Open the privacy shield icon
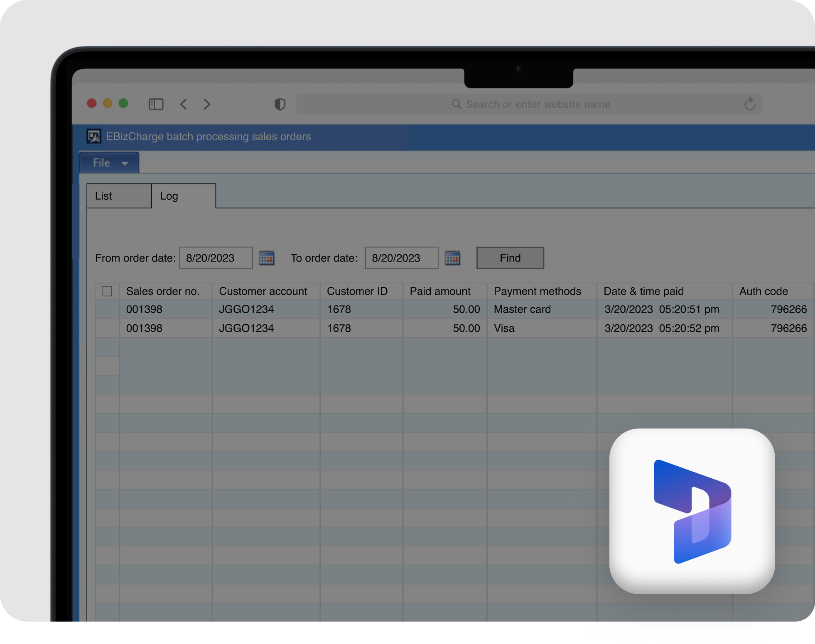Viewport: 815px width, 644px height. coord(280,104)
